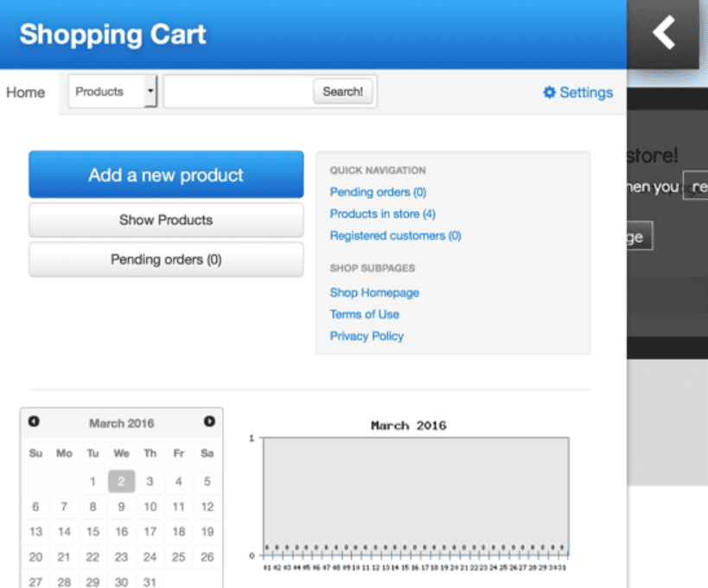
Task: Select March 19 in the calendar
Action: click(207, 532)
